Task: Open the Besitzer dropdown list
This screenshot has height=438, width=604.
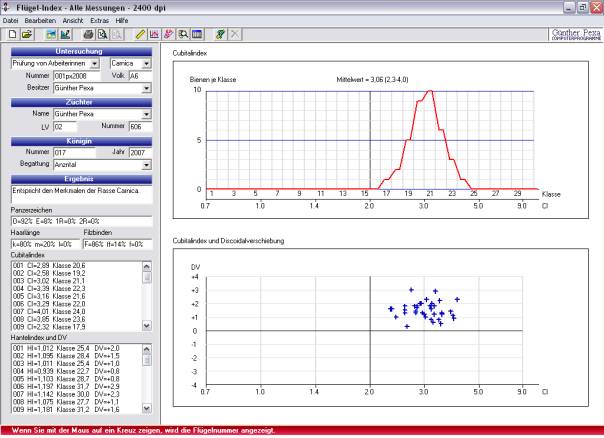Action: tap(147, 88)
